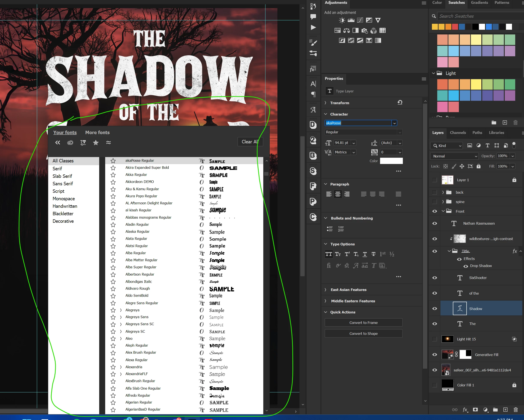Show the Light Hit 15 layer
Screen dimensions: 524x420
click(x=435, y=339)
